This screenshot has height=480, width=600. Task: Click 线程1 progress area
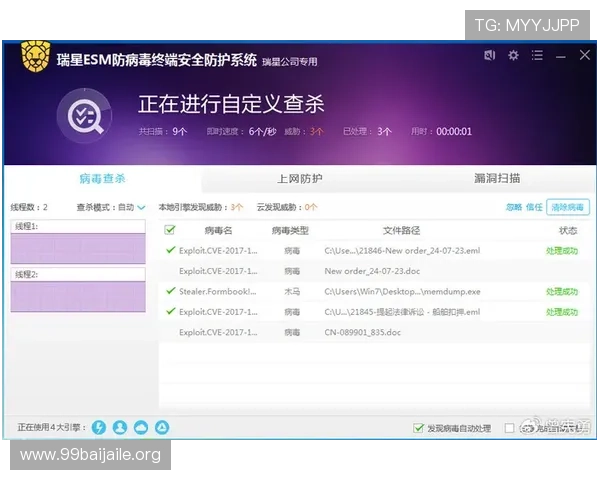tap(78, 248)
